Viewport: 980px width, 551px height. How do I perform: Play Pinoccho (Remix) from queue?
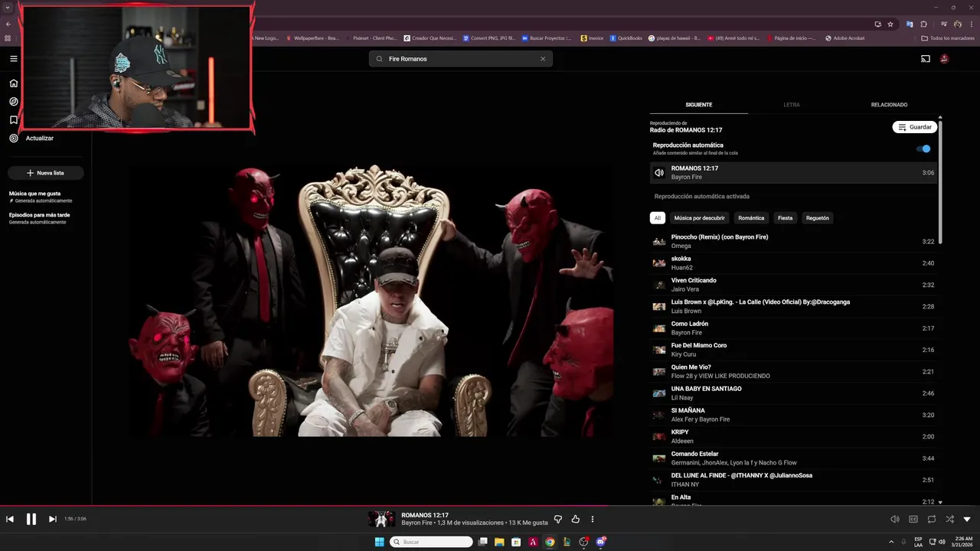pyautogui.click(x=793, y=241)
